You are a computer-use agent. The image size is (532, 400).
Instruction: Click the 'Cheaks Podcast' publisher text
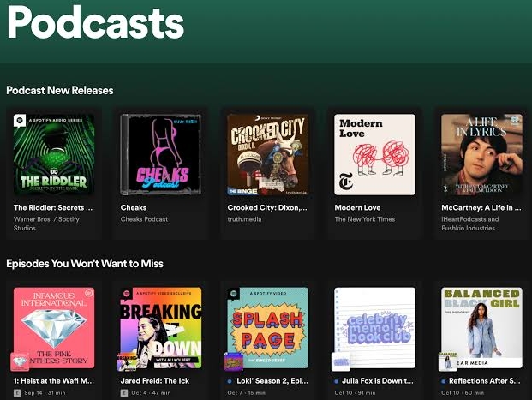point(144,219)
